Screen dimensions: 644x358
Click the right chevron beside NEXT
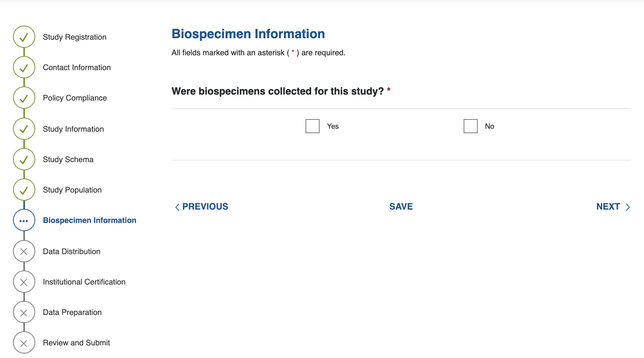(628, 207)
